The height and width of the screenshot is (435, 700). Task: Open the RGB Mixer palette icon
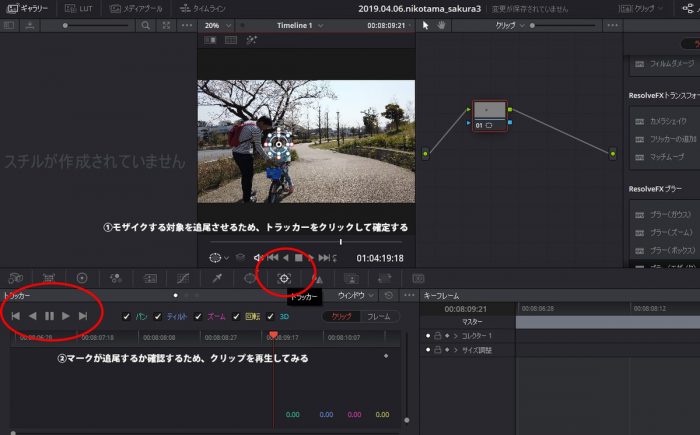(116, 278)
